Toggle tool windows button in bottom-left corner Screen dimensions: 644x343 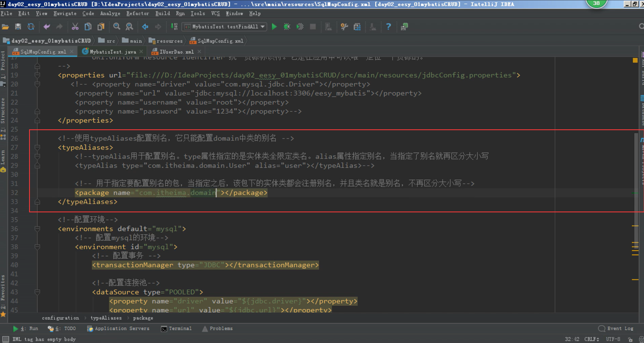(x=5, y=339)
